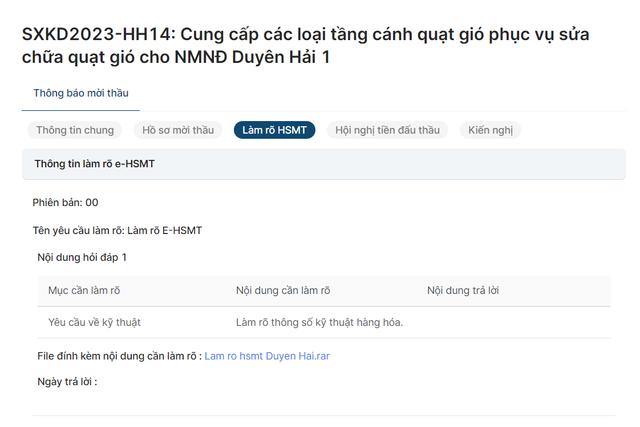Go to Hội nghị tiền đấu thầu
The image size is (640, 427).
pyautogui.click(x=387, y=130)
